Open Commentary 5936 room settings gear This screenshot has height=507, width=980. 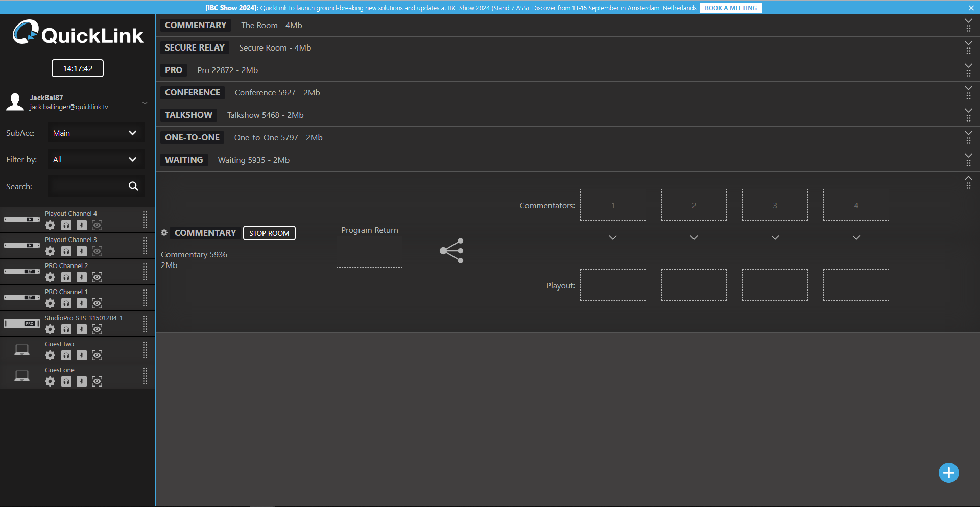[164, 233]
